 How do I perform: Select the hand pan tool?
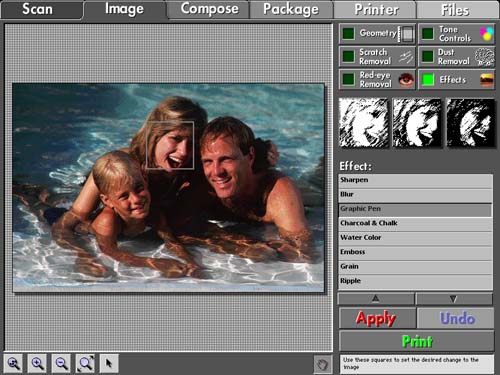[x=323, y=364]
